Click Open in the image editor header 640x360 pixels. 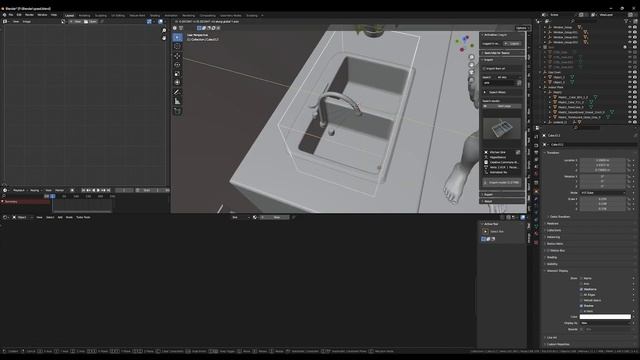pyautogui.click(x=91, y=21)
